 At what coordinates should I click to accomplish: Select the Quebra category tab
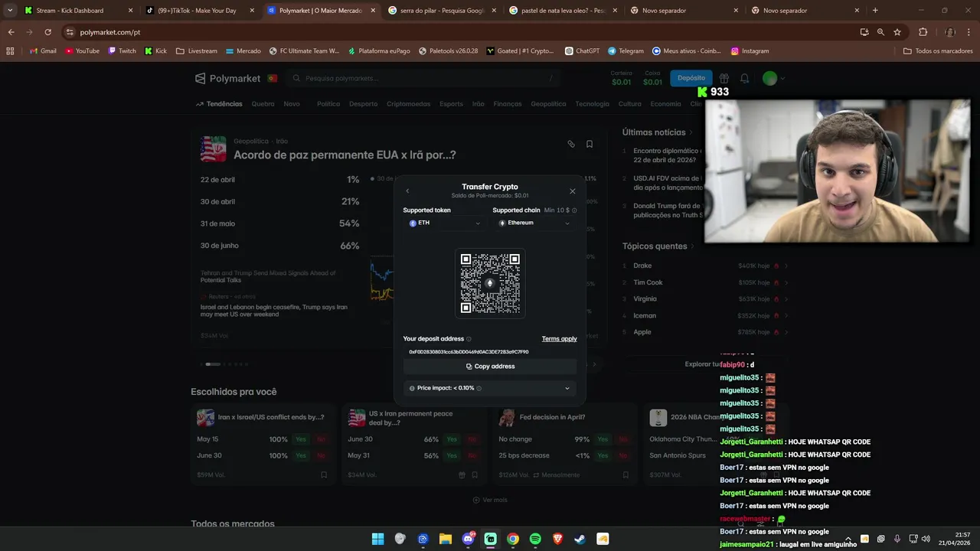(x=263, y=104)
